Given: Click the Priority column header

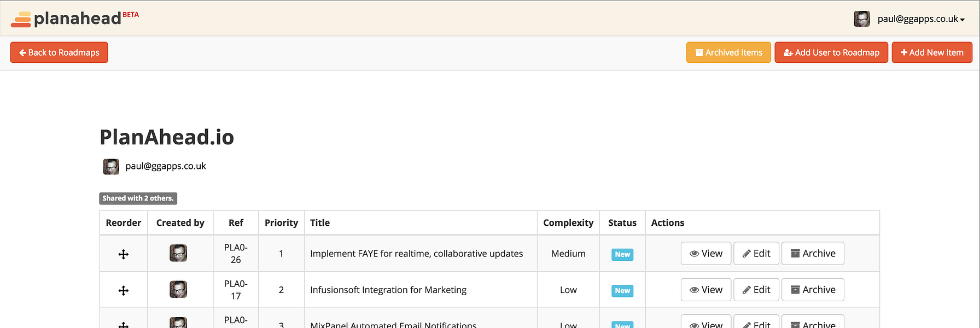Looking at the screenshot, I should pos(281,223).
